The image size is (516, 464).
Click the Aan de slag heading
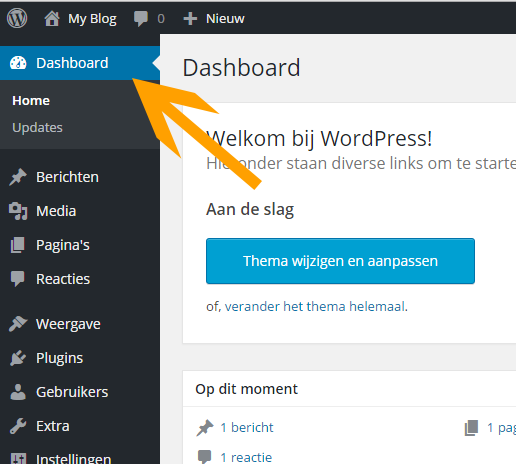pyautogui.click(x=250, y=210)
